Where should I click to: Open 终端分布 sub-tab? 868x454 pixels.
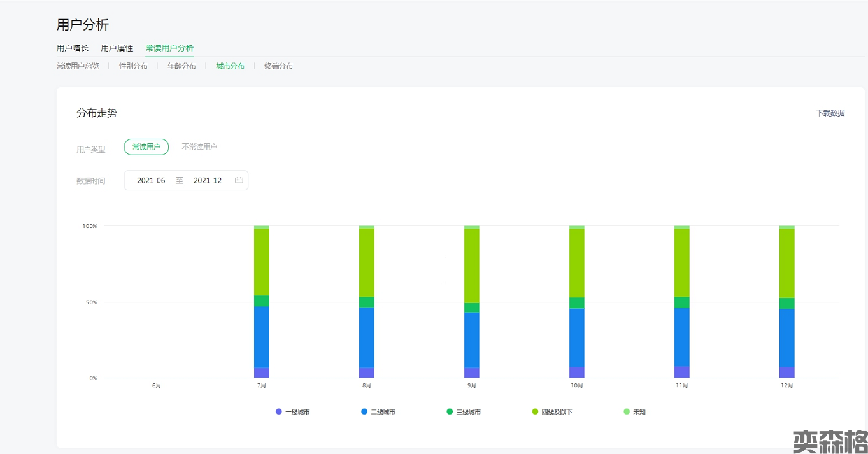[x=278, y=66]
